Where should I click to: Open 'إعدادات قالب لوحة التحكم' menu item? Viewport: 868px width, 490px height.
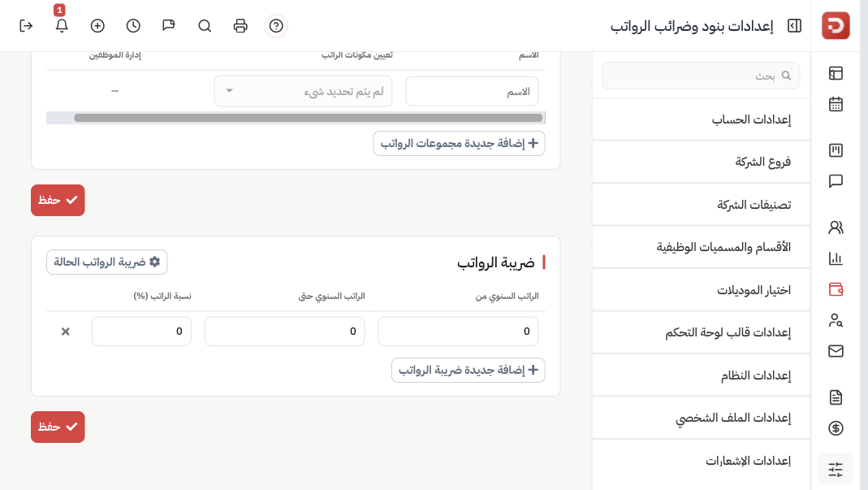point(701,332)
